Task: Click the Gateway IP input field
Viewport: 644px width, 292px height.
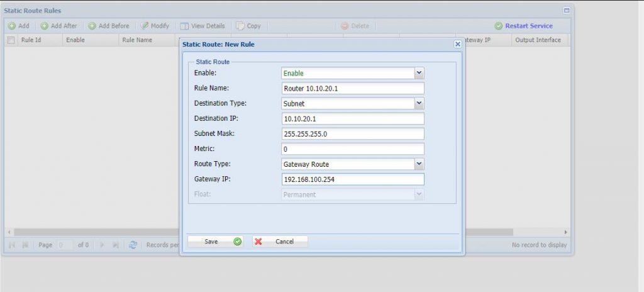Action: 353,179
